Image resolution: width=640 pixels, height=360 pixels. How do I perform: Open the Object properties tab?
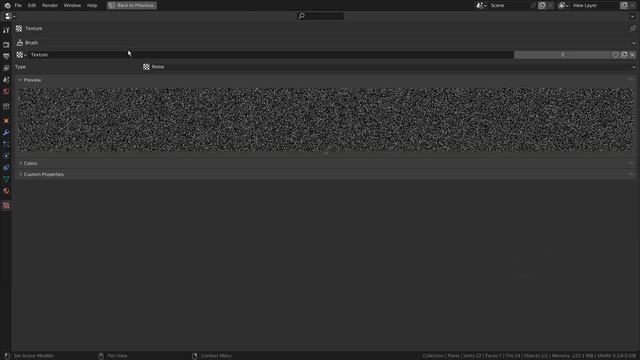point(6,120)
